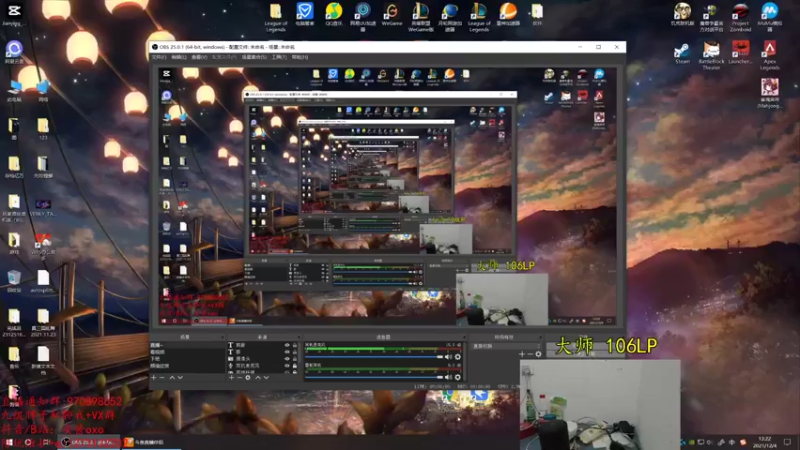Open the League of Legends L-logo shortcut

coord(479,17)
